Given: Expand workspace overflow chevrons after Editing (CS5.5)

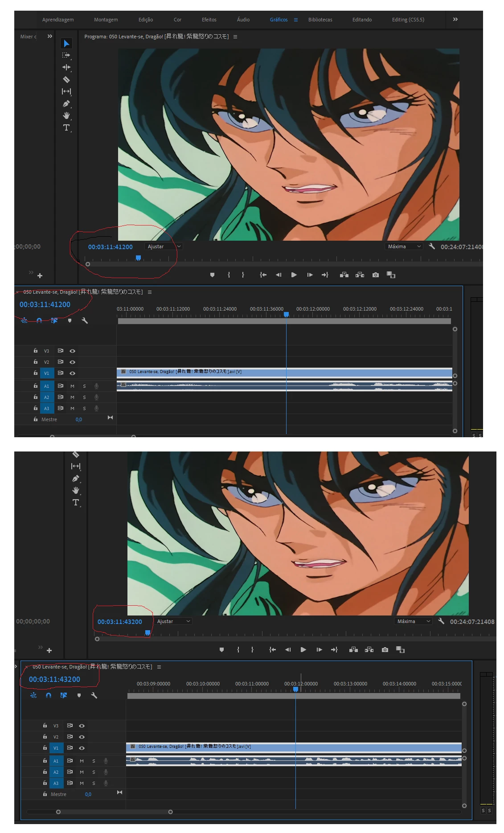Looking at the screenshot, I should tap(455, 19).
